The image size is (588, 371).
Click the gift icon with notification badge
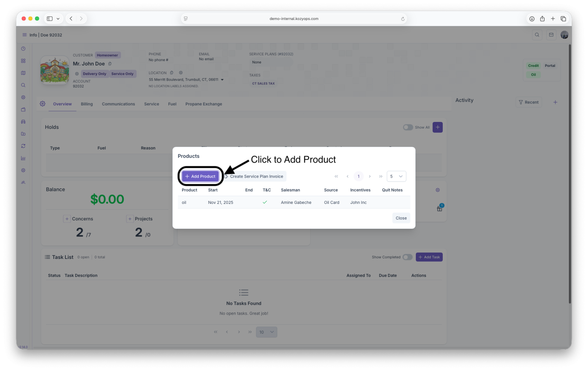pos(440,208)
